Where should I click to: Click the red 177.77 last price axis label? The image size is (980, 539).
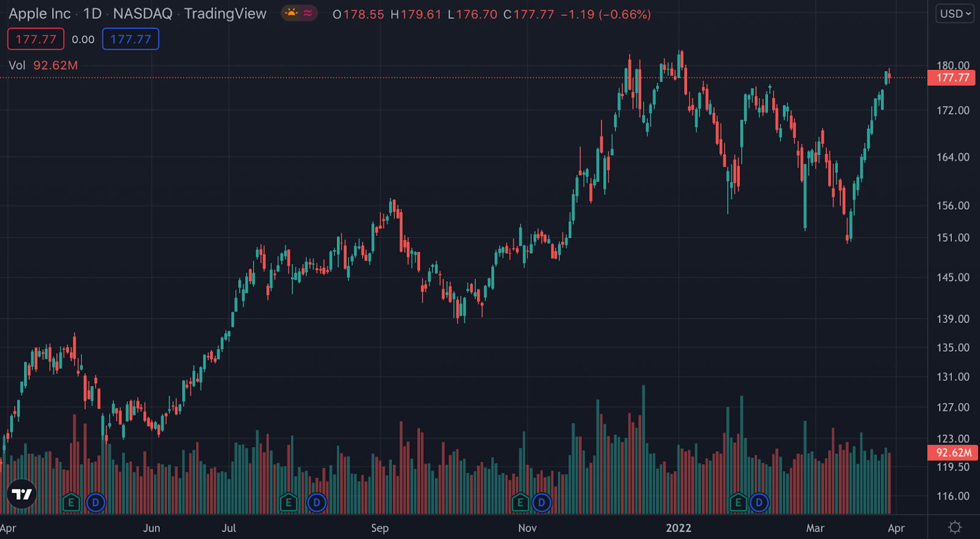(x=951, y=78)
